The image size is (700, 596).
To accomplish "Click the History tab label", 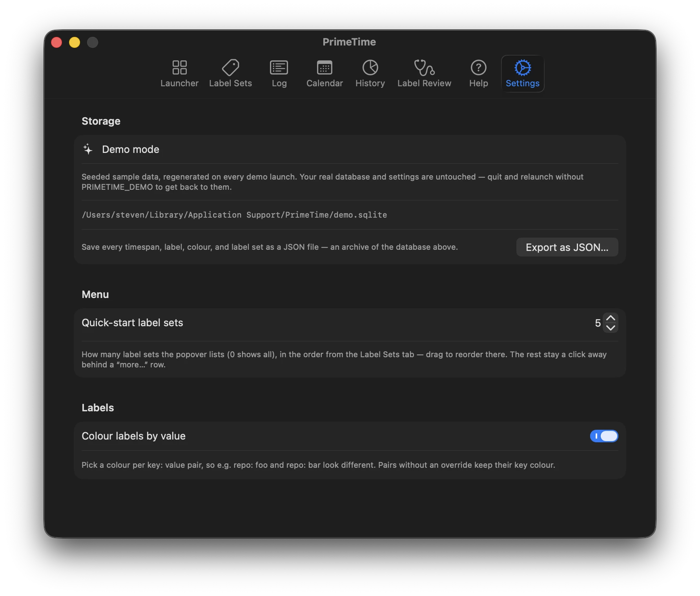I will click(370, 84).
